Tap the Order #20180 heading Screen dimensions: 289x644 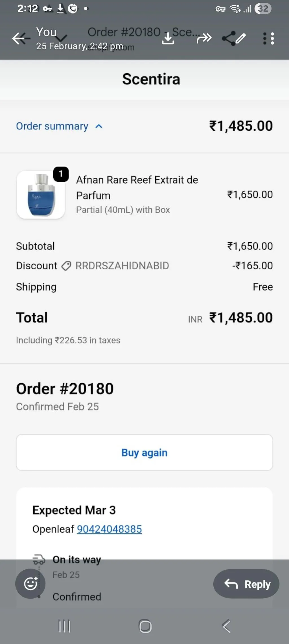click(x=65, y=389)
